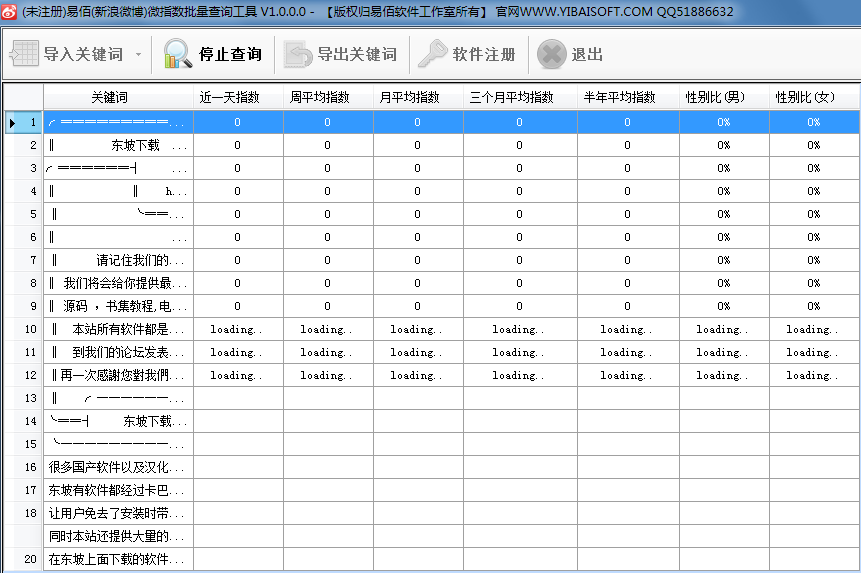Click row 1 性别比(女) cell showing 0%
Screen dimensions: 861x573
click(815, 122)
